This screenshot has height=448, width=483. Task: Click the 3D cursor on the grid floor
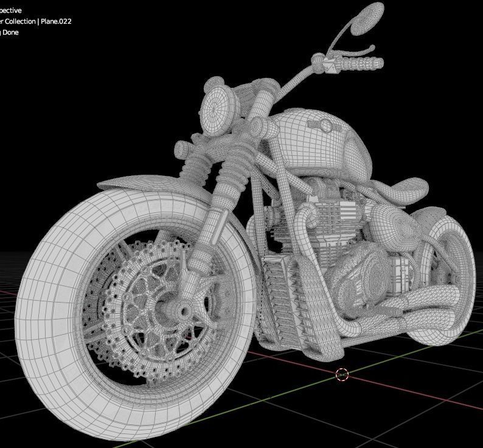[x=342, y=374]
